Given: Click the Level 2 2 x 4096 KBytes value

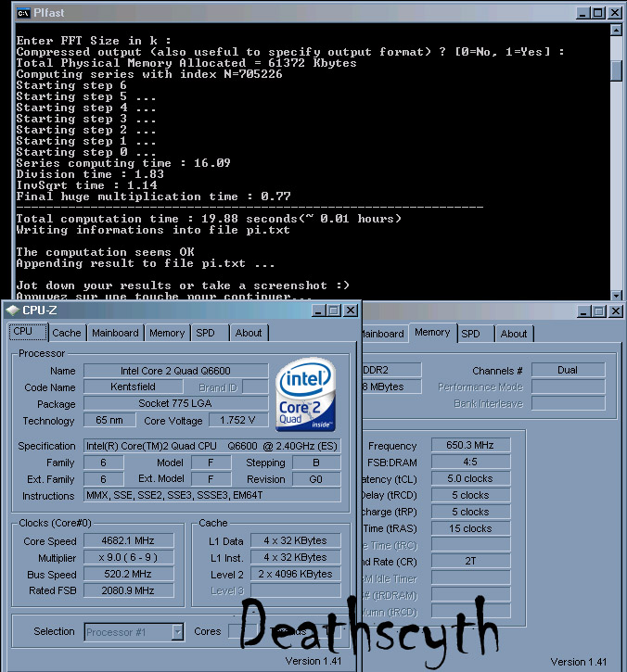Looking at the screenshot, I should click(x=296, y=574).
